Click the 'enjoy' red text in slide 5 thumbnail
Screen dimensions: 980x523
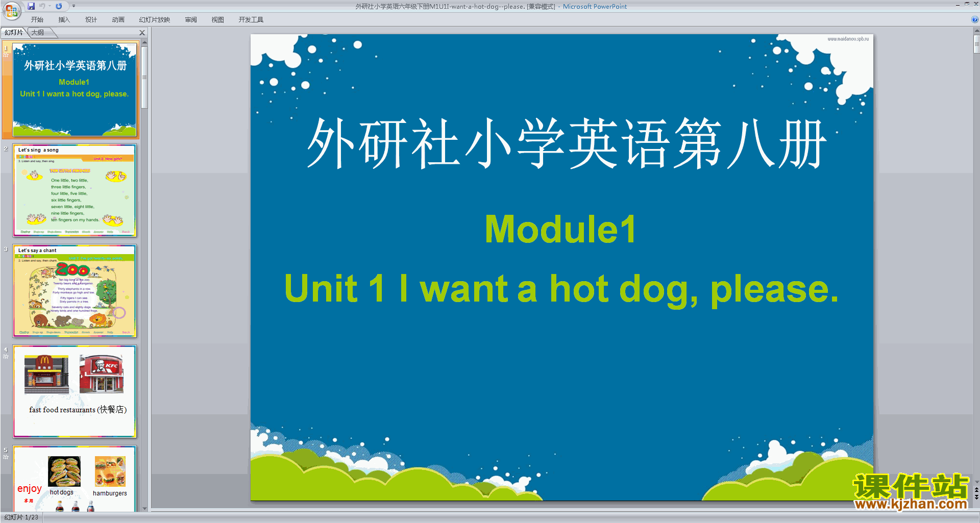click(29, 488)
